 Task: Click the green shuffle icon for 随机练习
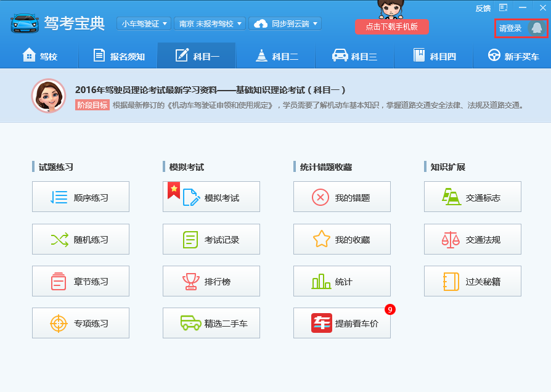59,240
